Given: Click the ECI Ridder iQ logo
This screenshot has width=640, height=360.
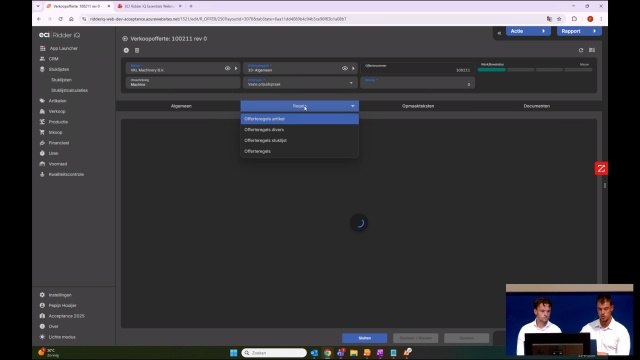Looking at the screenshot, I should point(60,35).
